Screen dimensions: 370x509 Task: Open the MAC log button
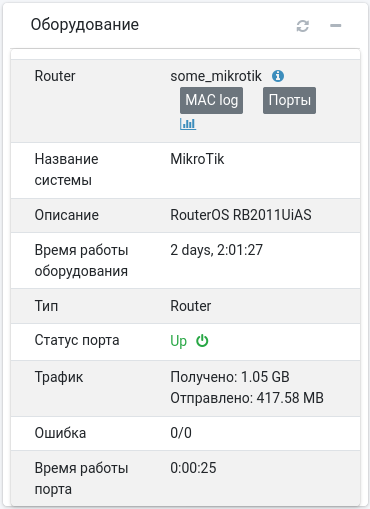point(211,100)
